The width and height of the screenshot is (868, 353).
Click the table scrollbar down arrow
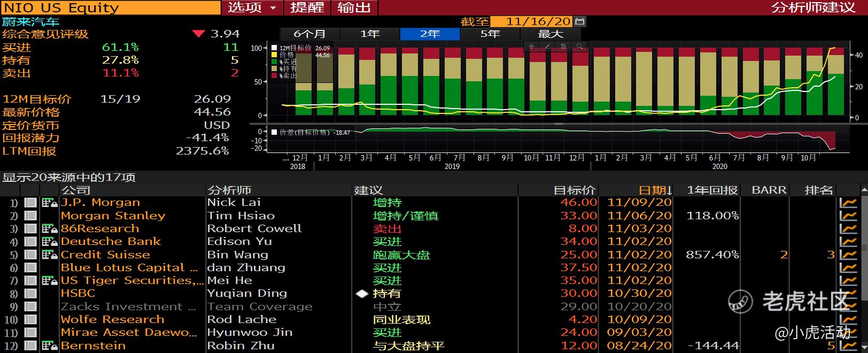click(863, 348)
